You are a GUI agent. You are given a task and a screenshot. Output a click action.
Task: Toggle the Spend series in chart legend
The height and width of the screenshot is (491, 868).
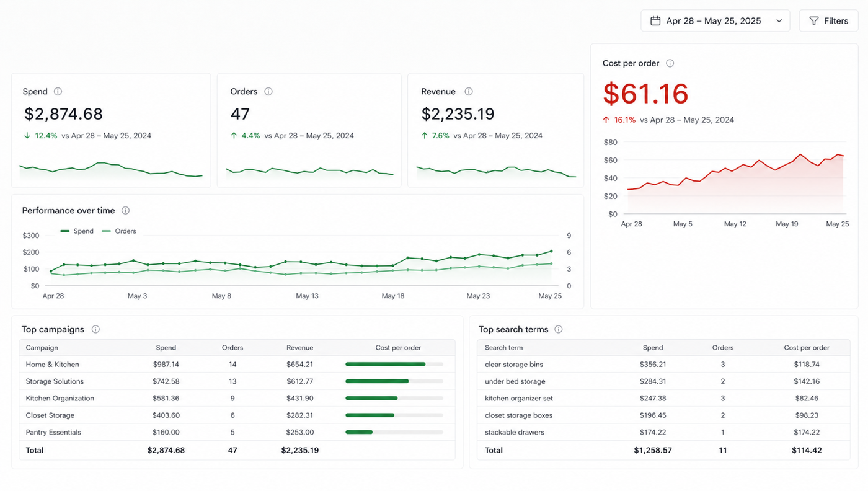click(x=77, y=231)
